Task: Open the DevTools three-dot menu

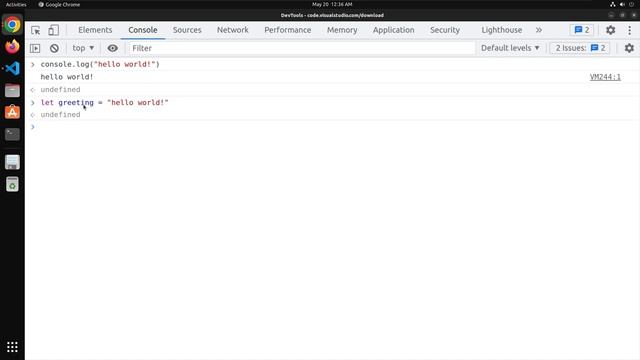Action: tap(629, 30)
